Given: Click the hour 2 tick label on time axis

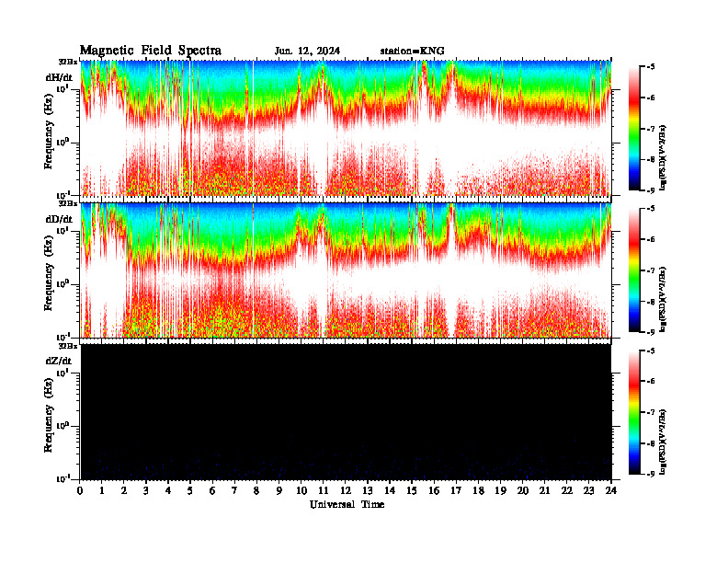Looking at the screenshot, I should (x=124, y=490).
